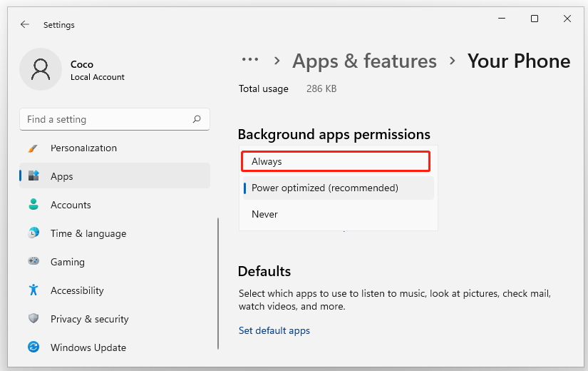Image resolution: width=588 pixels, height=371 pixels.
Task: Open Apps settings category
Action: 114,176
